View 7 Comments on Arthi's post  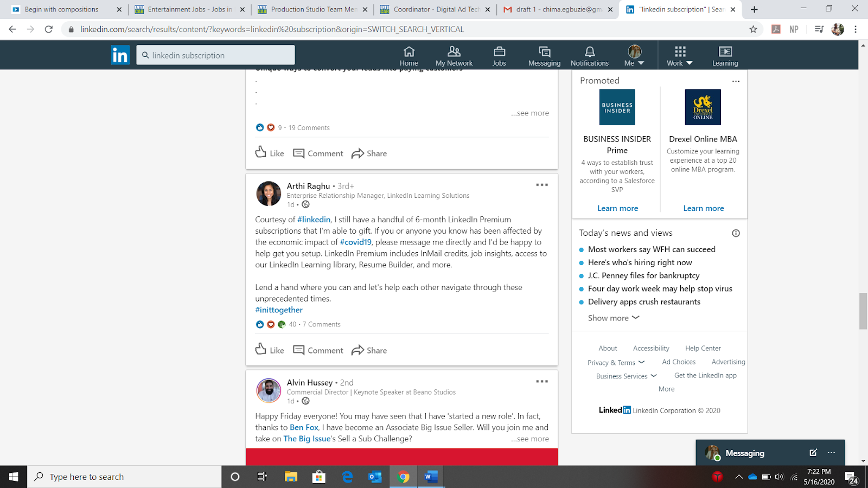click(x=322, y=324)
